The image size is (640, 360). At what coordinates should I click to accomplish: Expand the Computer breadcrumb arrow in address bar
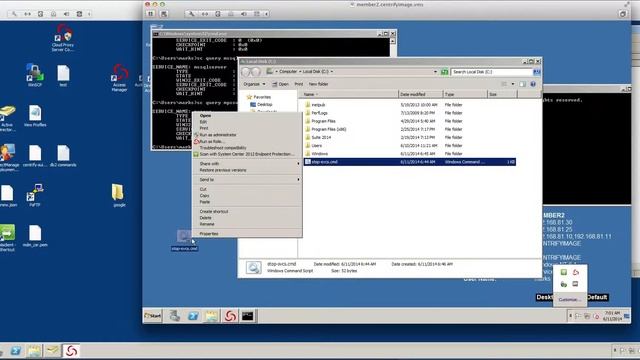300,71
